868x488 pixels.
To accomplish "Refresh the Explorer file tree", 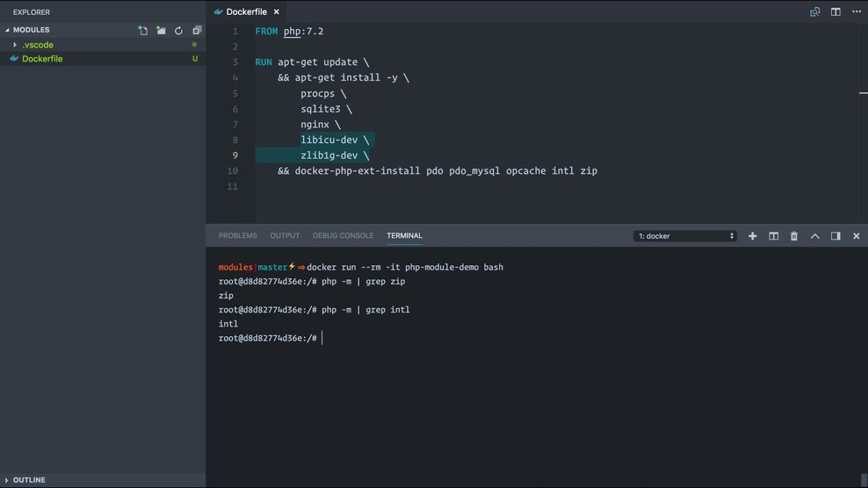I will click(x=179, y=30).
